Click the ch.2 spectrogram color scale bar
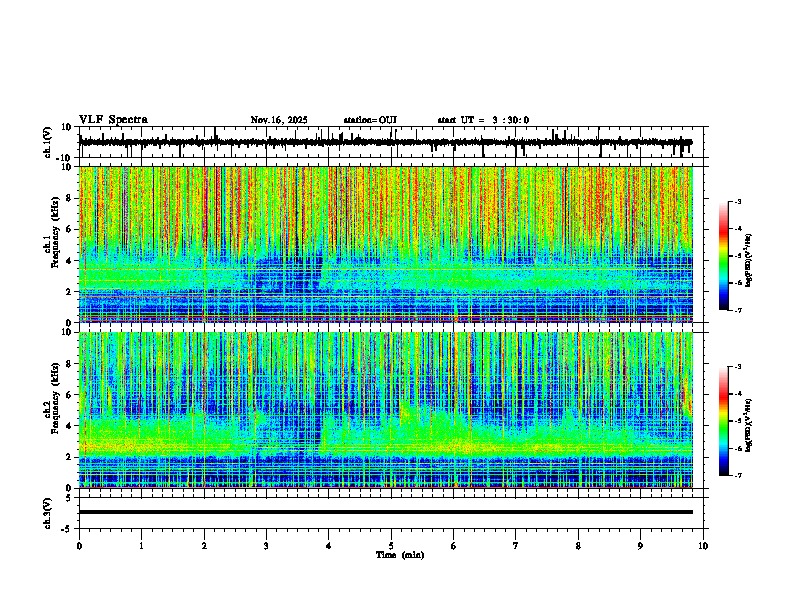Screen dimensions: 792x612 (x=724, y=421)
